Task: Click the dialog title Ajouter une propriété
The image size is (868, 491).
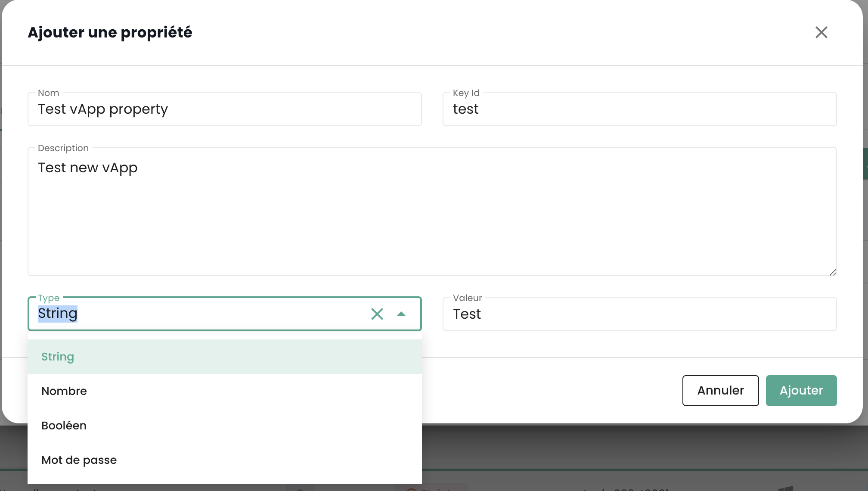Action: (x=110, y=33)
